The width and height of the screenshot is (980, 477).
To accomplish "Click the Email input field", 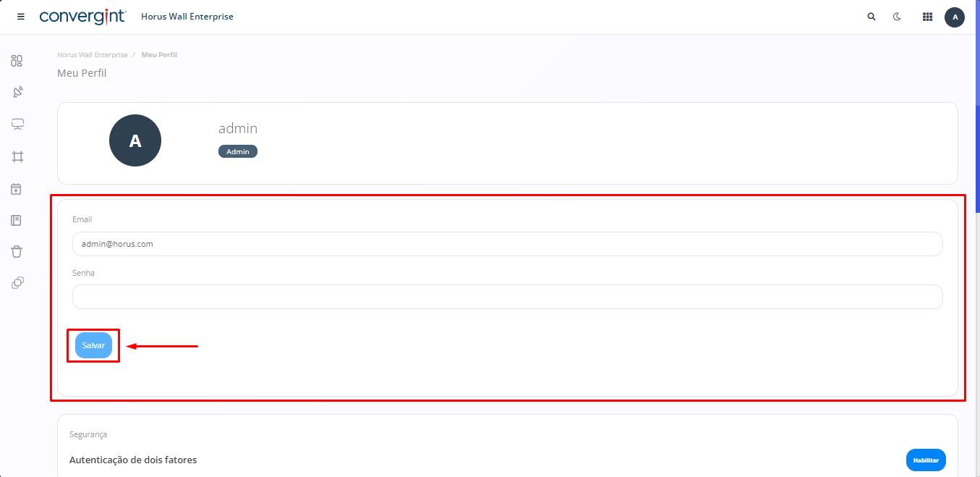I will [x=507, y=244].
